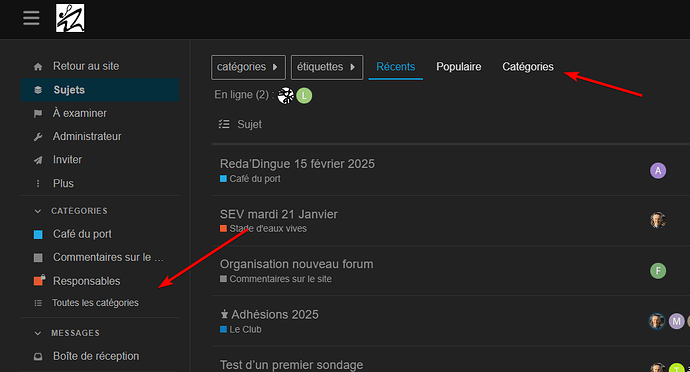Click the blue Café du port sidebar swatch
690x372 pixels.
pyautogui.click(x=38, y=234)
